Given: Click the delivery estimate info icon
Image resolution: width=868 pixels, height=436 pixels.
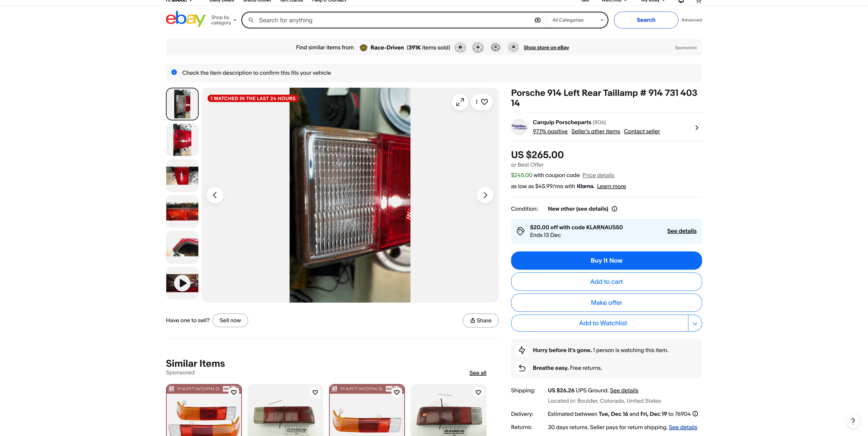Looking at the screenshot, I should pos(695,414).
